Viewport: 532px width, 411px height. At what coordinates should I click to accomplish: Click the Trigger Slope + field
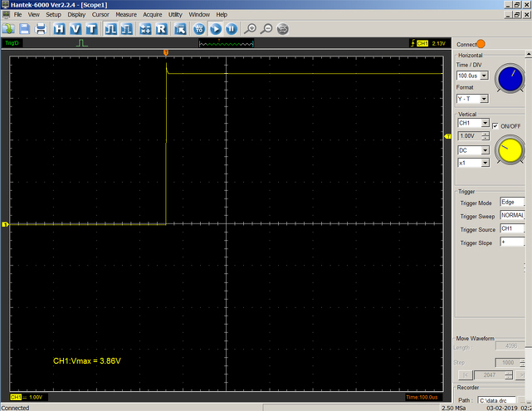(x=512, y=242)
